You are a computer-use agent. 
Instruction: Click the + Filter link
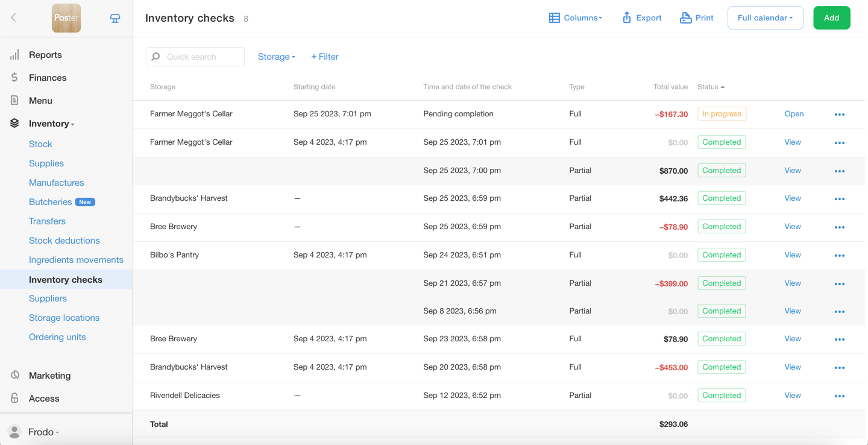pos(325,57)
